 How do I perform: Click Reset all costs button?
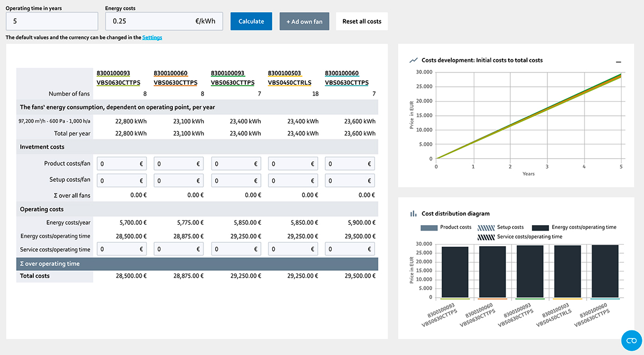[x=362, y=21]
